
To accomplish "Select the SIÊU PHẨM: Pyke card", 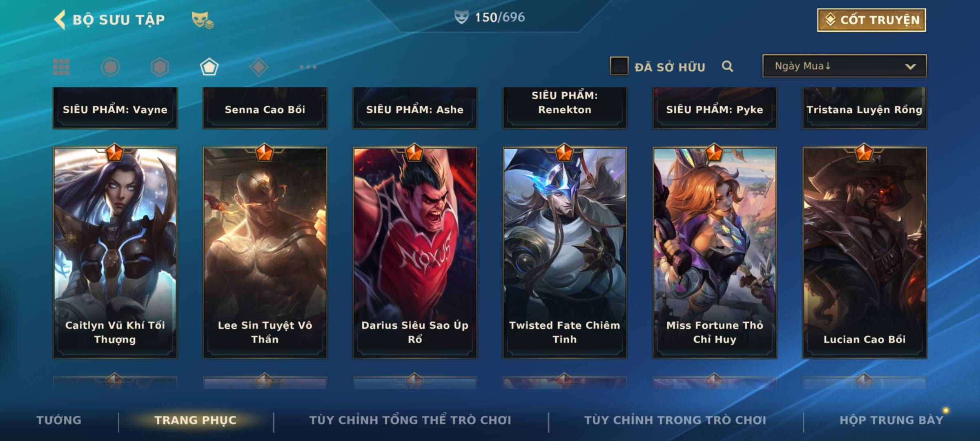I will pos(715,108).
